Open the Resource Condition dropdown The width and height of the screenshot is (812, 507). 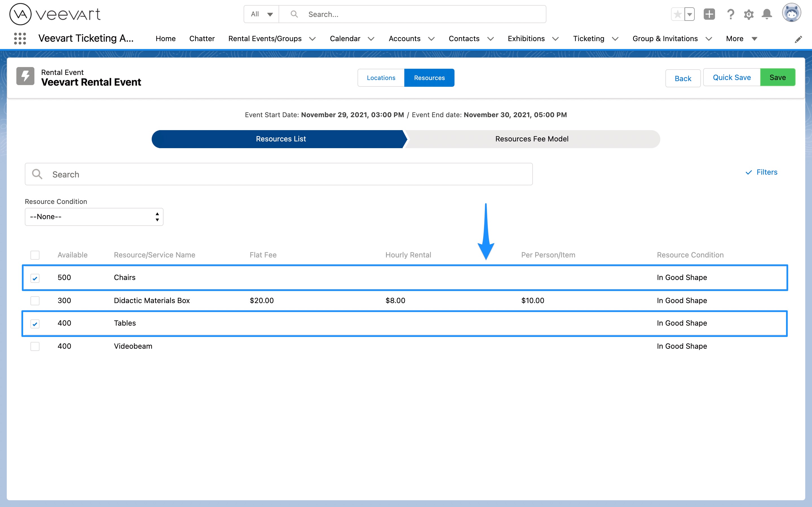[x=94, y=217]
